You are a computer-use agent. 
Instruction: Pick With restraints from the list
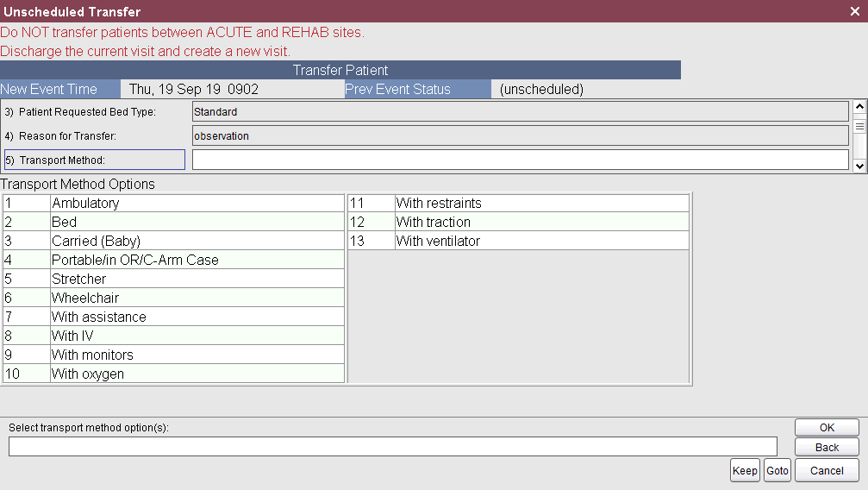(x=439, y=204)
